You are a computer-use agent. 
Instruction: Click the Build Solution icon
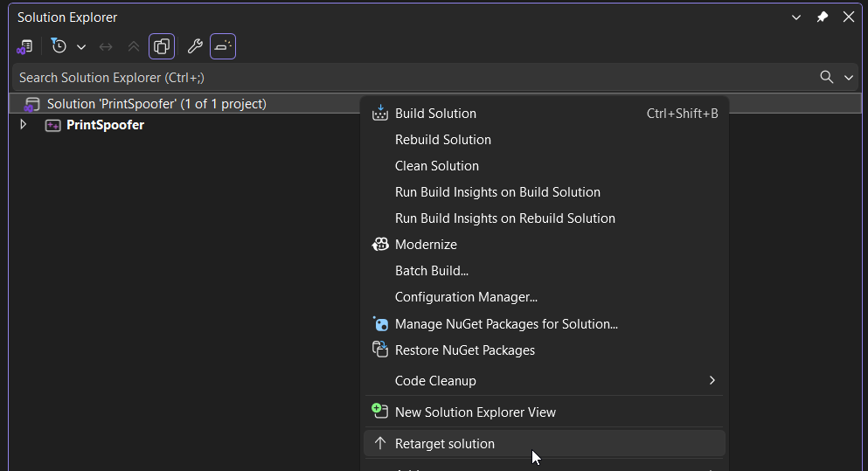(379, 113)
